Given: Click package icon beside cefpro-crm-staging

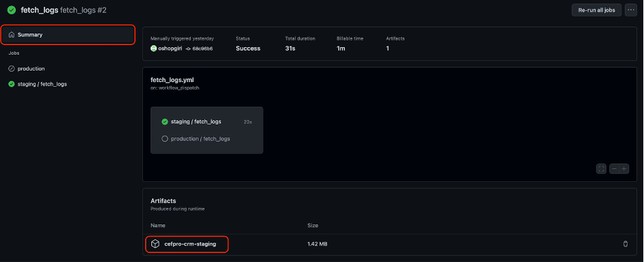Looking at the screenshot, I should pyautogui.click(x=155, y=244).
